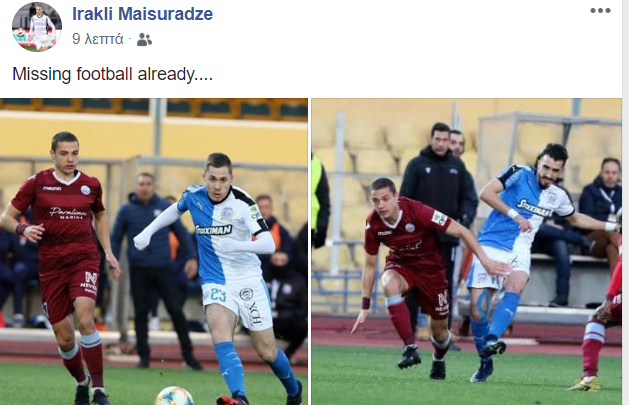The height and width of the screenshot is (405, 629).
Task: Open the three-dot post options menu
Action: pos(600,11)
